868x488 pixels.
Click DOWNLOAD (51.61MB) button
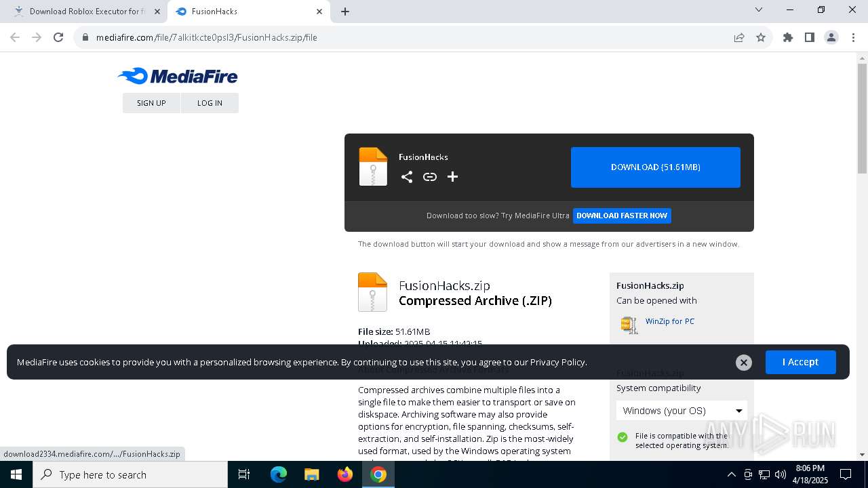656,167
